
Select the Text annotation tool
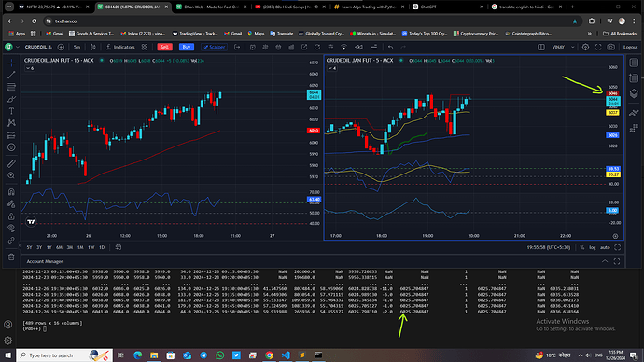(11, 111)
